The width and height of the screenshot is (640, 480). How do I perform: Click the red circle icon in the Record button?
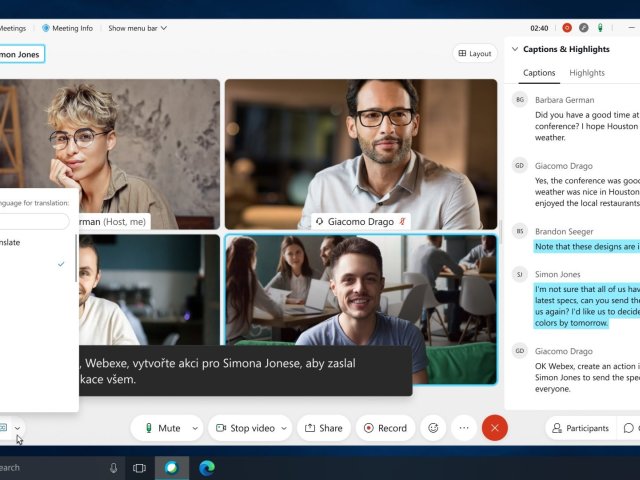(369, 428)
